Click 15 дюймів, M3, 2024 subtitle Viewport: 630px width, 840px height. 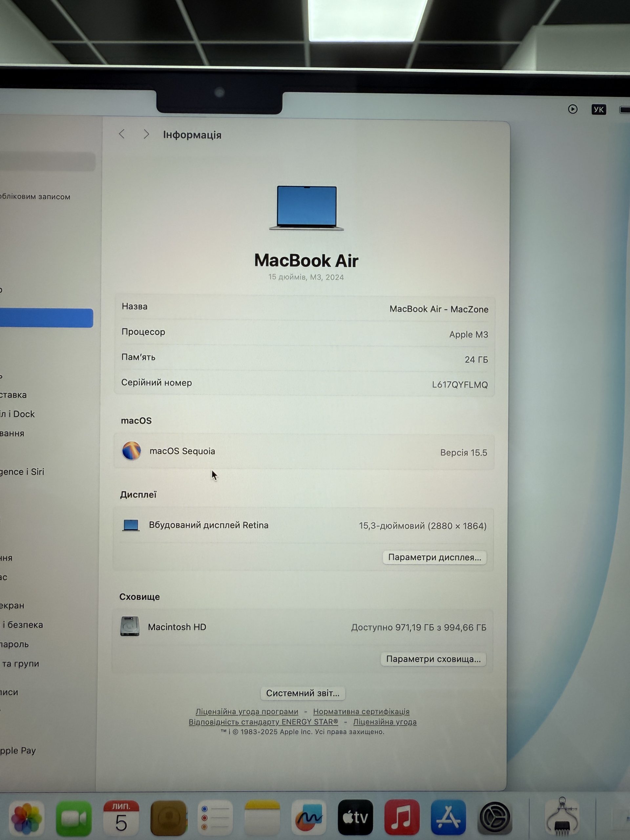pos(306,277)
